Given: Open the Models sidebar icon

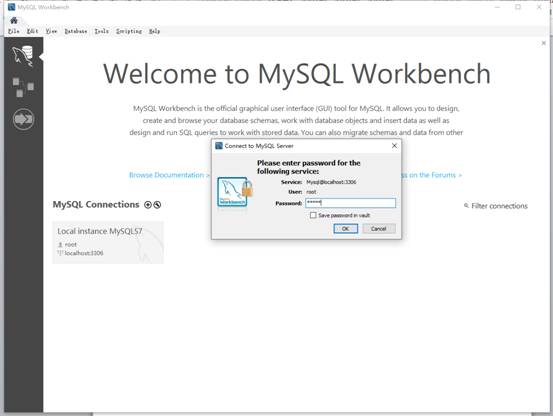Looking at the screenshot, I should [23, 87].
